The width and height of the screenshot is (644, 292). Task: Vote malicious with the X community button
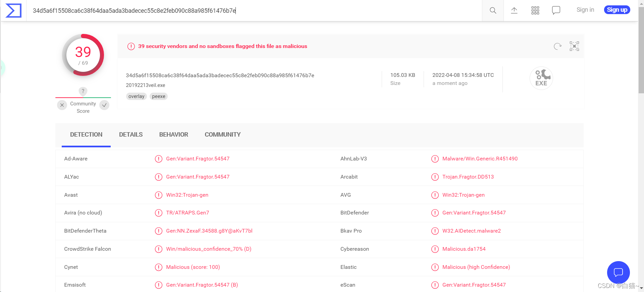[62, 105]
